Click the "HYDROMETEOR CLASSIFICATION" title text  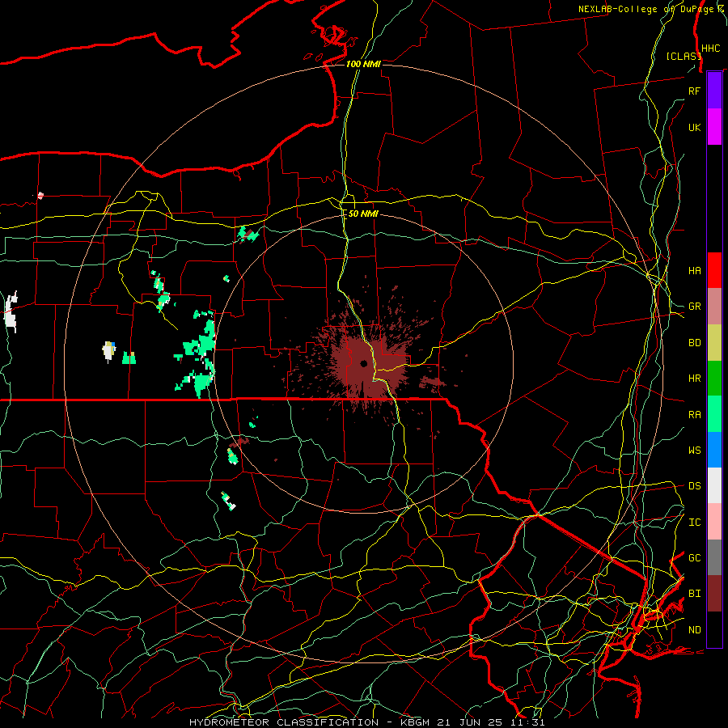284,722
